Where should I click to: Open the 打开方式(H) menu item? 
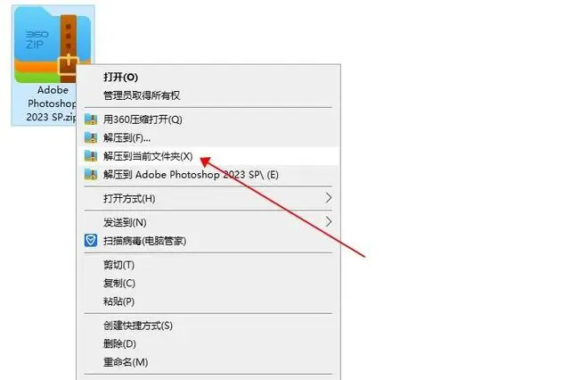208,198
